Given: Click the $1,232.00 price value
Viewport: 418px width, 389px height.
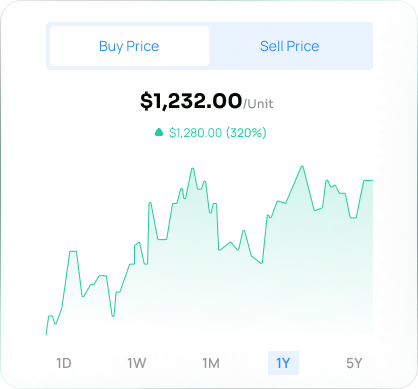Looking at the screenshot, I should [191, 101].
